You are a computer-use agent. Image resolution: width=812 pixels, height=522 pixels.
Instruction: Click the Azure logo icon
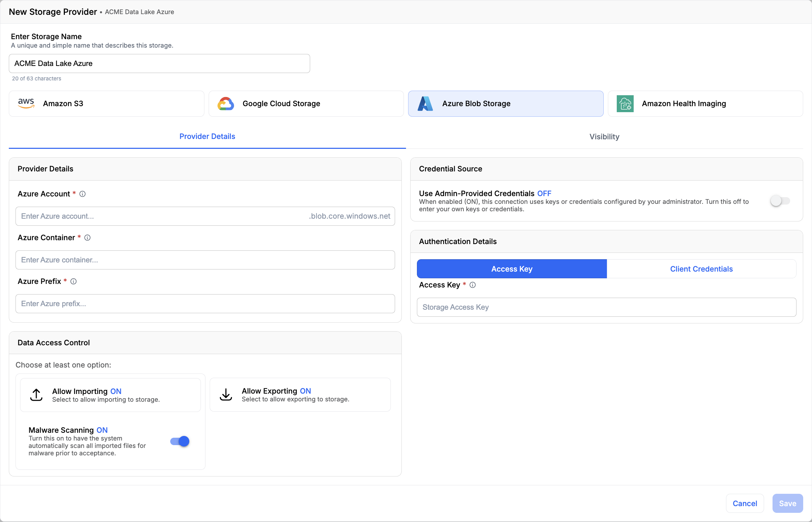point(425,104)
